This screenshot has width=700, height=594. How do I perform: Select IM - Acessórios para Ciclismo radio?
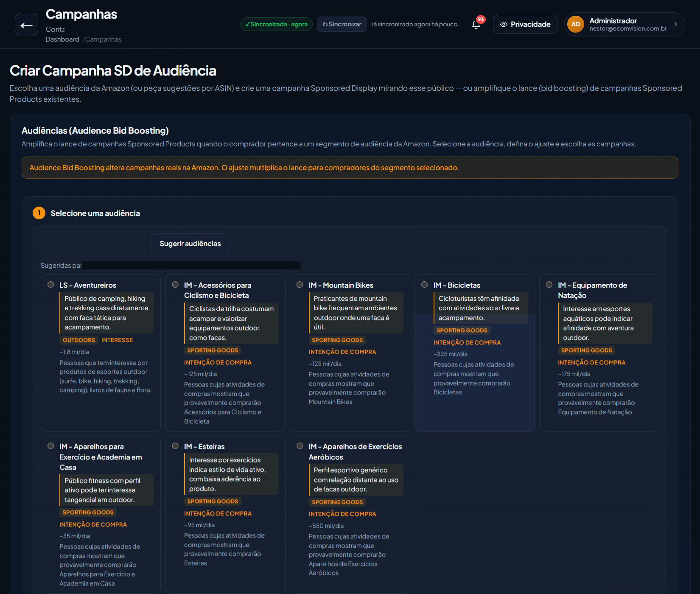click(x=175, y=285)
